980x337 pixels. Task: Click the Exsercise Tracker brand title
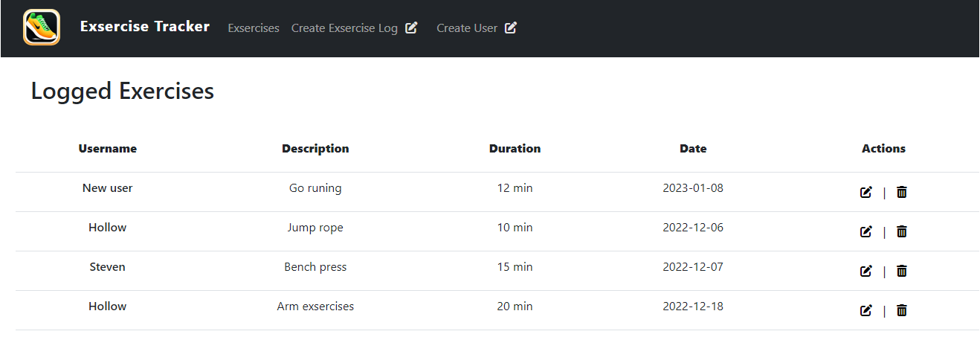pos(145,27)
